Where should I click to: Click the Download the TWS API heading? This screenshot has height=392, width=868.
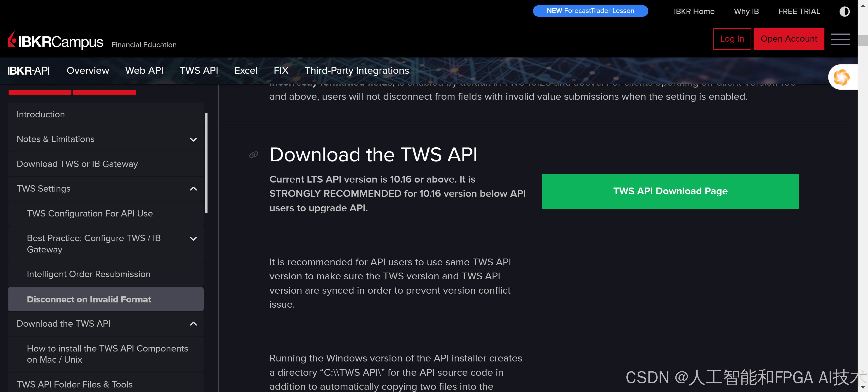[373, 155]
